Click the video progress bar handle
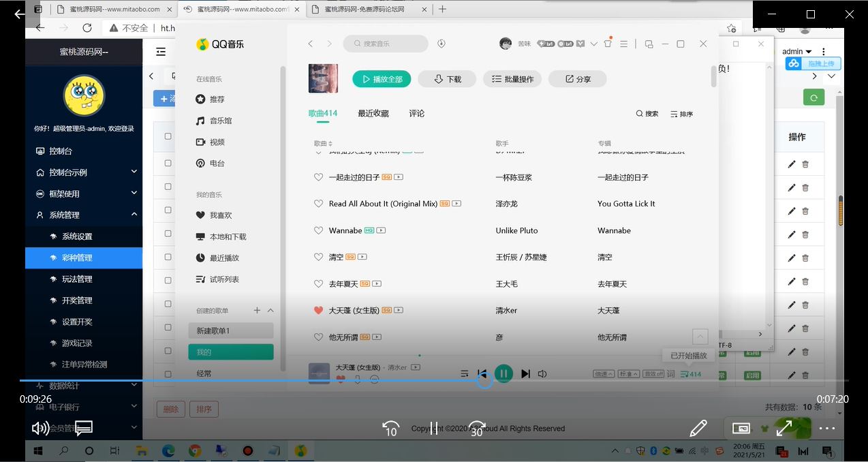This screenshot has width=868, height=462. [484, 380]
